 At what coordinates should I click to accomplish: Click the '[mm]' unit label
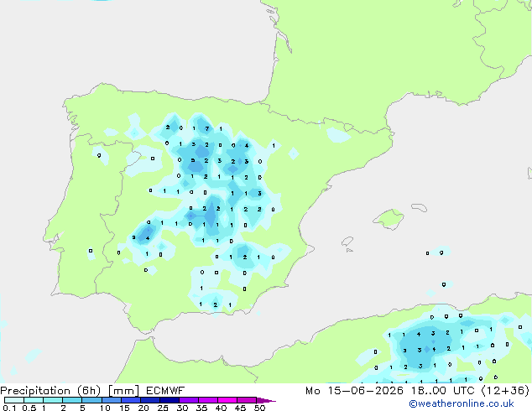[x=123, y=391]
